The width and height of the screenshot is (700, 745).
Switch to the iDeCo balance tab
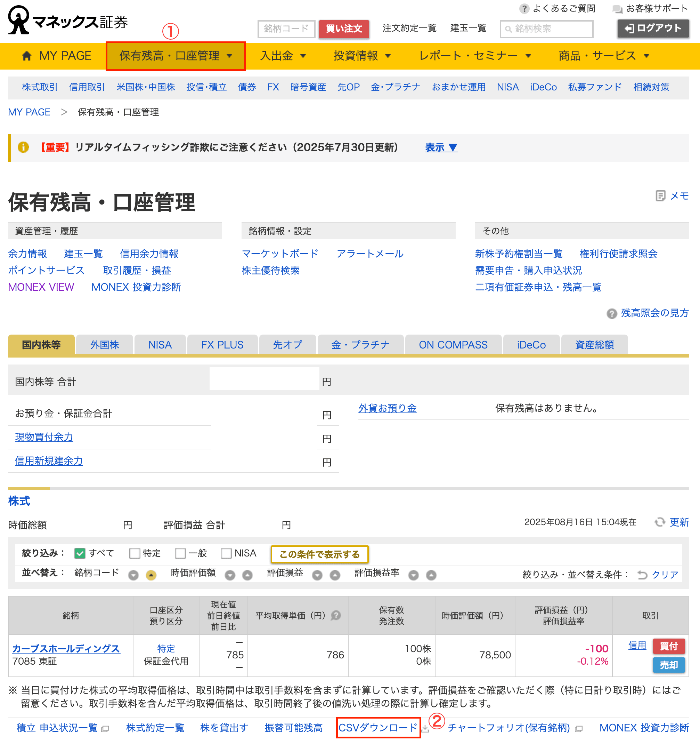(x=531, y=345)
